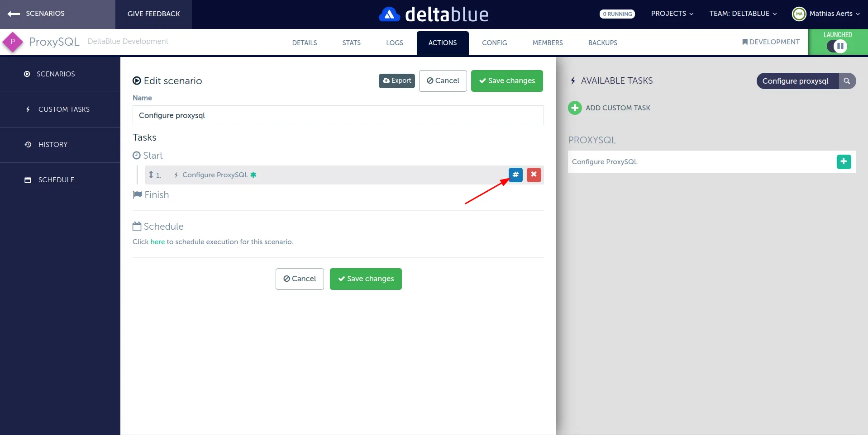
Task: Add the Configure ProxySQL task with green plus
Action: pyautogui.click(x=844, y=161)
